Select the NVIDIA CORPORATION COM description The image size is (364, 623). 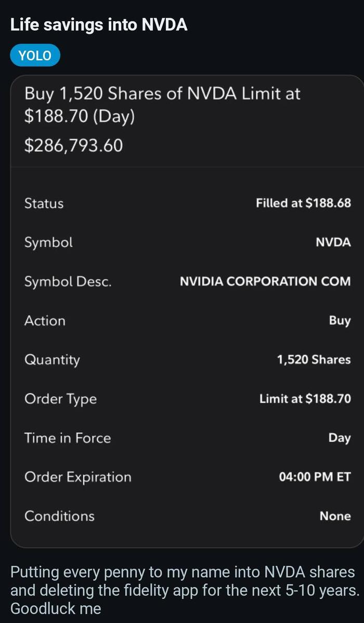point(265,281)
